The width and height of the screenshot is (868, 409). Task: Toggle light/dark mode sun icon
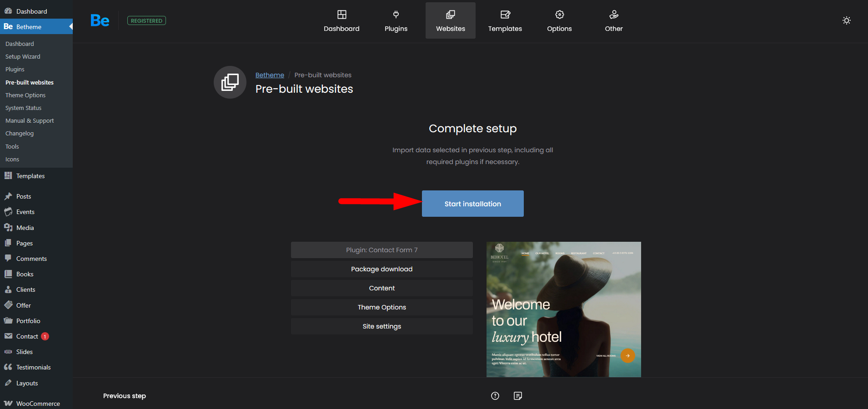pyautogui.click(x=846, y=20)
